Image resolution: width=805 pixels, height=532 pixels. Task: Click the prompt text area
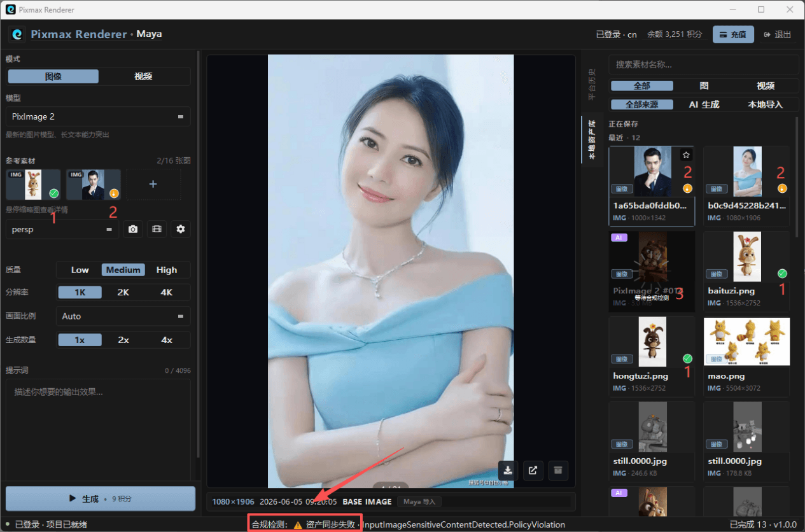(98, 430)
